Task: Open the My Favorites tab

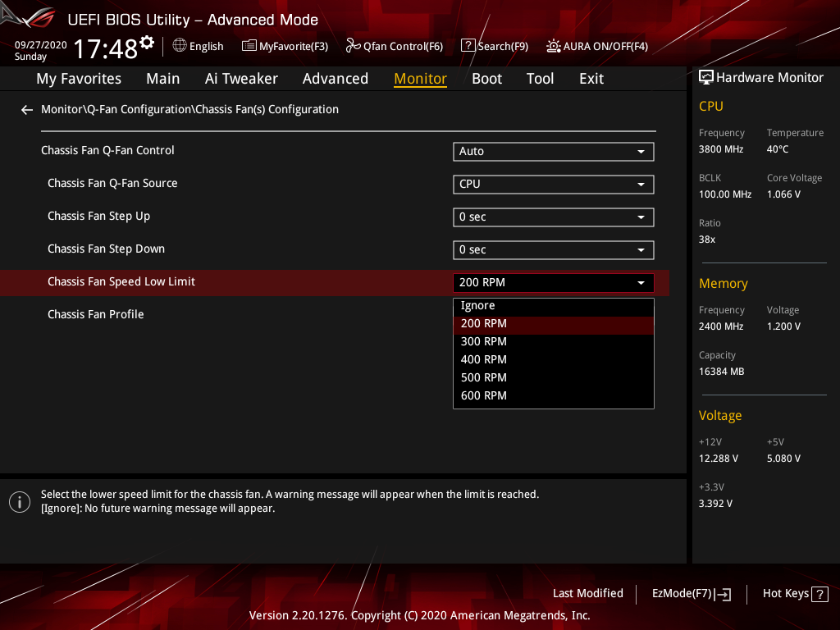Action: tap(79, 79)
